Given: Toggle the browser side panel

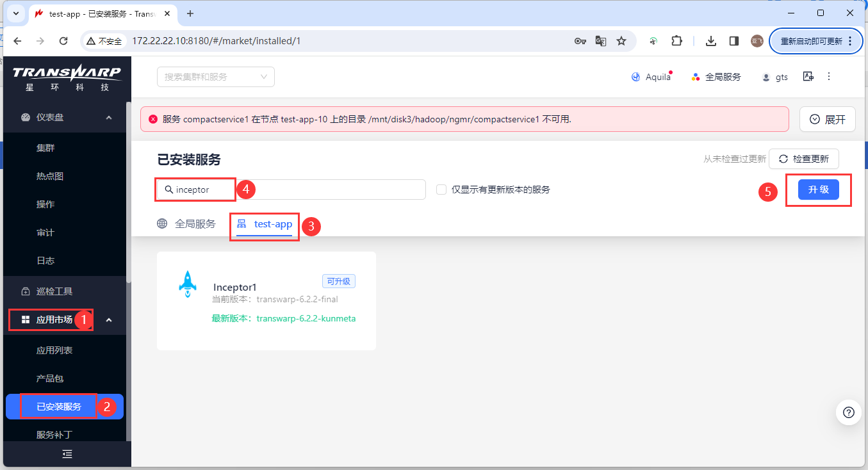Looking at the screenshot, I should 734,41.
